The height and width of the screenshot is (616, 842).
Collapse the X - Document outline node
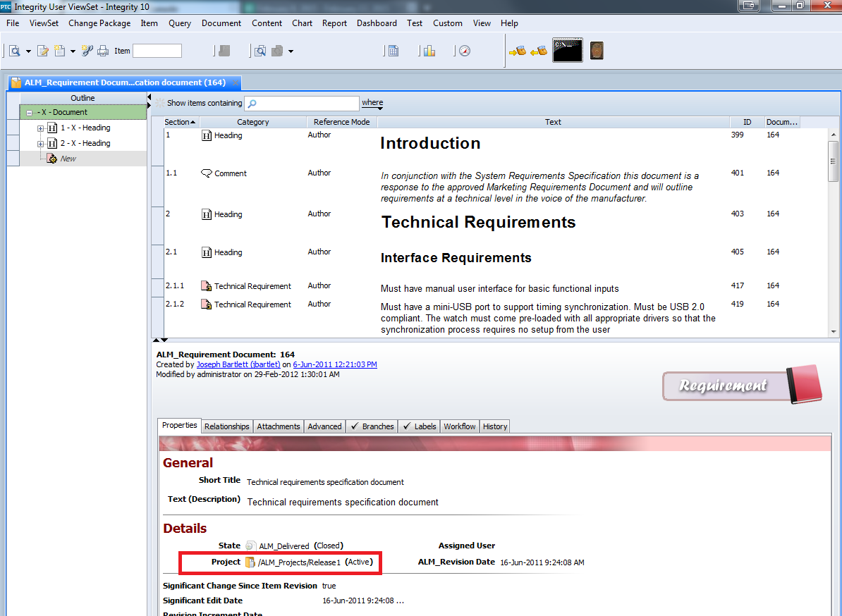click(30, 113)
